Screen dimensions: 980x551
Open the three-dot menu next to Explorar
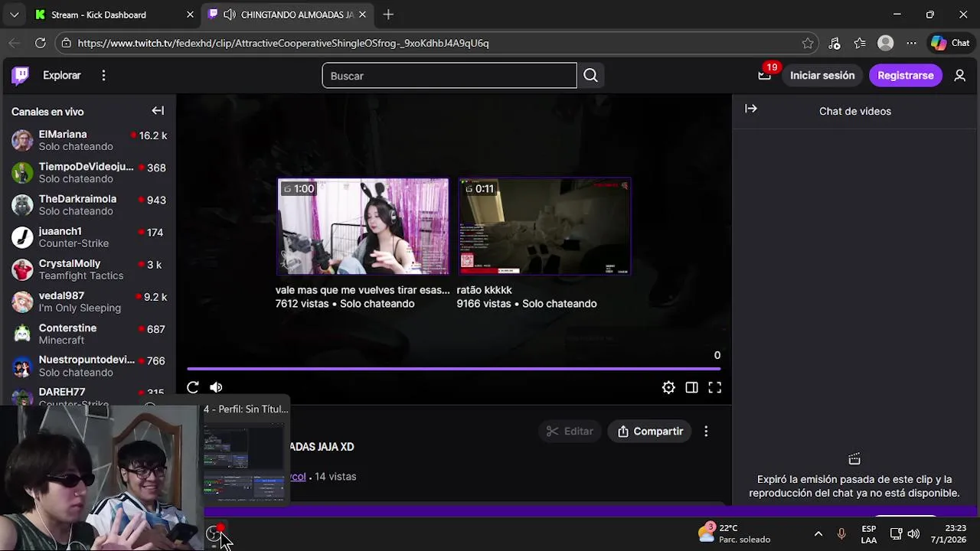(x=103, y=75)
